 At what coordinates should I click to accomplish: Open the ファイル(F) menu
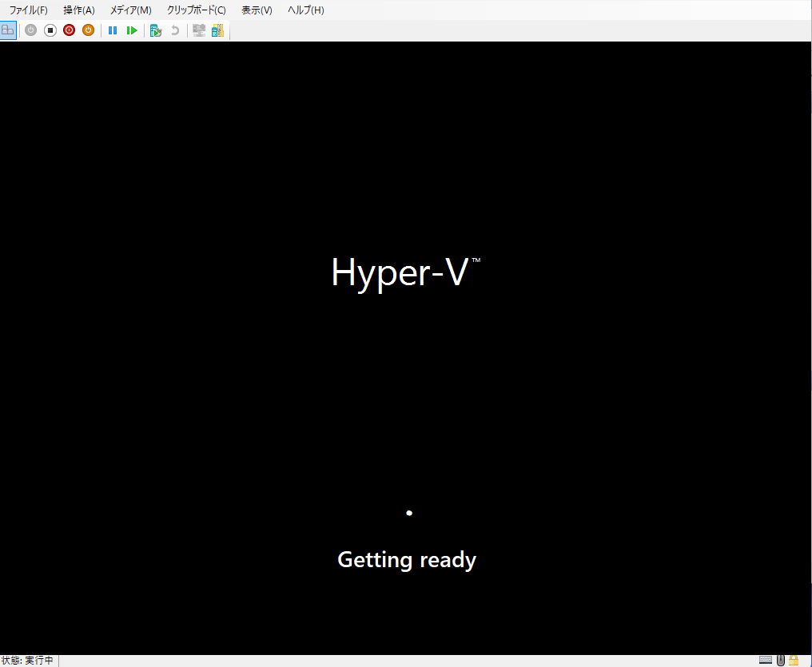(x=27, y=10)
